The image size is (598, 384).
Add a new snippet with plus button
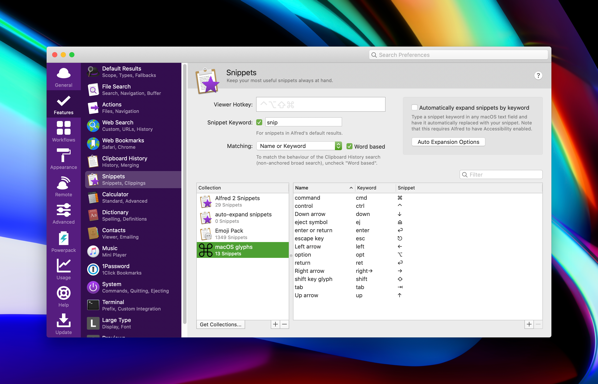[x=529, y=325]
